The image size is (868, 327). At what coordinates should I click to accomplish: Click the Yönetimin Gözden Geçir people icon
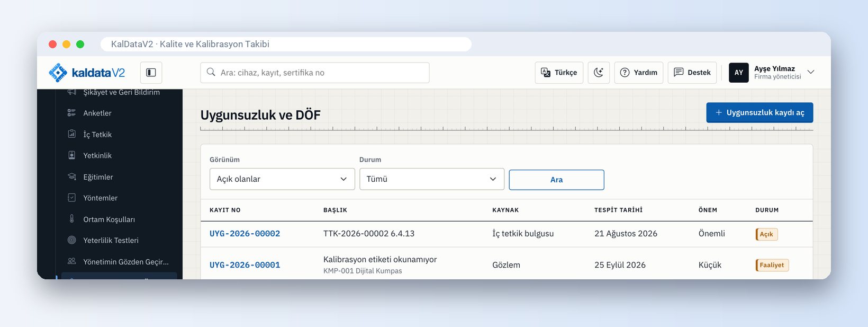tap(71, 261)
